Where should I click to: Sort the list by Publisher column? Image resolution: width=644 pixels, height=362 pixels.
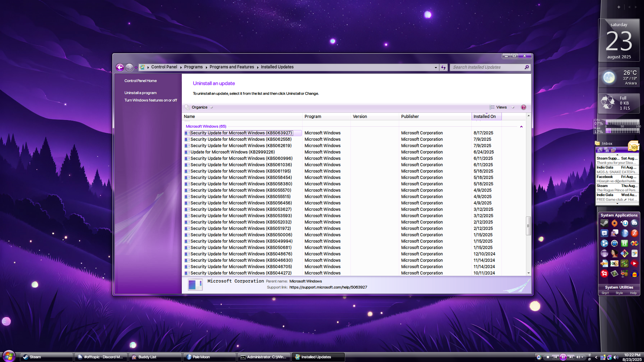click(435, 116)
